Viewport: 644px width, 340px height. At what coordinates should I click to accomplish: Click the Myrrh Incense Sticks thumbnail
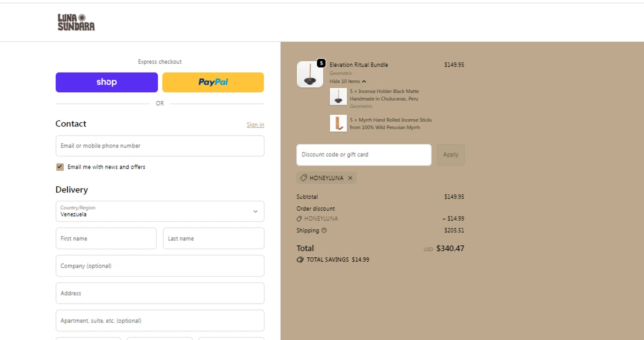[x=338, y=123]
